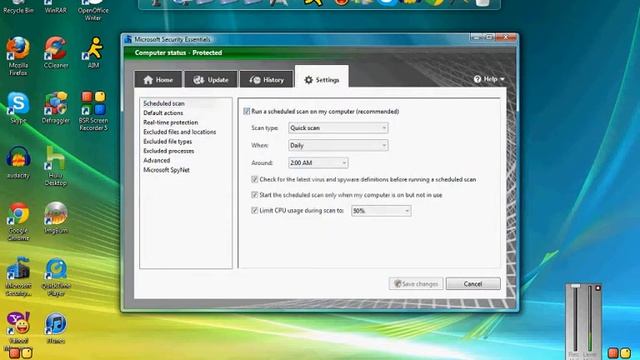Click Computer status Protected banner text
Viewport: 640px width, 360px height.
(x=178, y=53)
